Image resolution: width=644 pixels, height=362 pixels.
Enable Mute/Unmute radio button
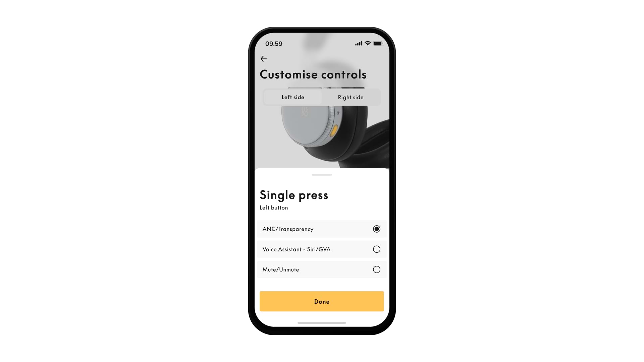tap(376, 269)
